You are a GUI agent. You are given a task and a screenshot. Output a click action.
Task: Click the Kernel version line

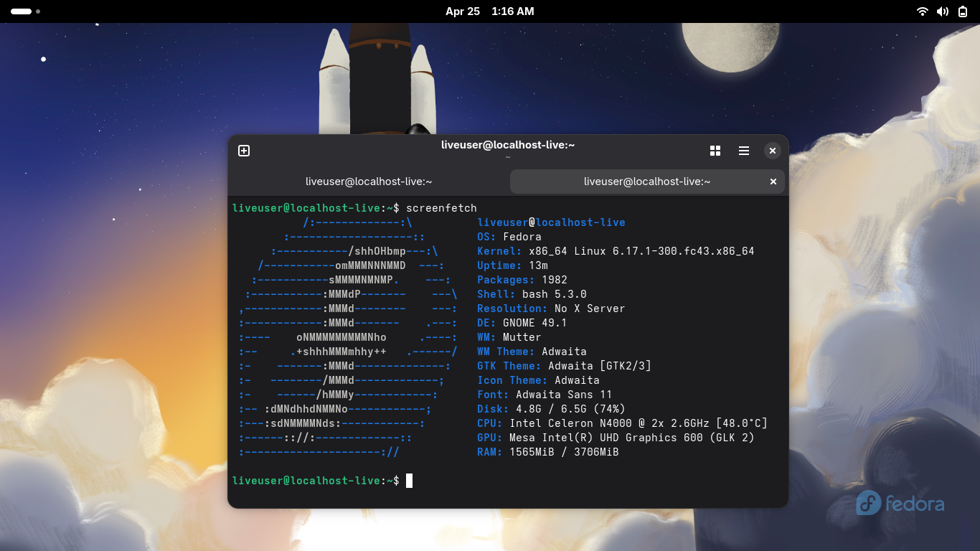click(616, 251)
